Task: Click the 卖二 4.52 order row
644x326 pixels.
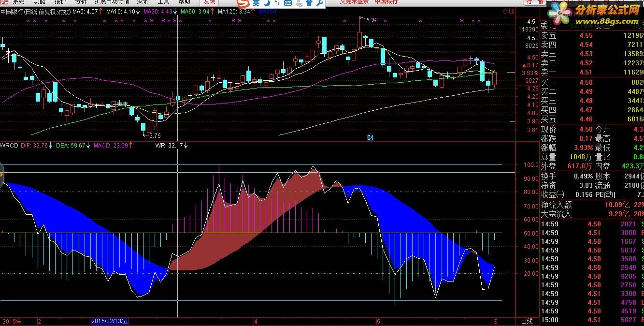Action: [x=592, y=63]
